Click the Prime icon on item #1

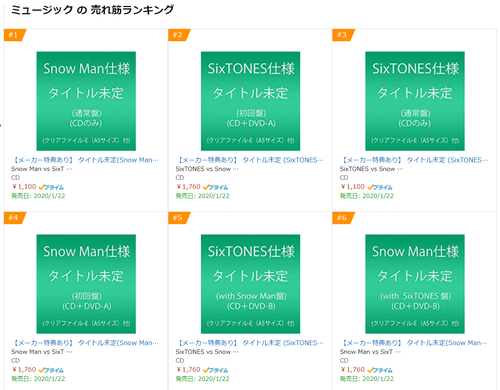tap(51, 187)
